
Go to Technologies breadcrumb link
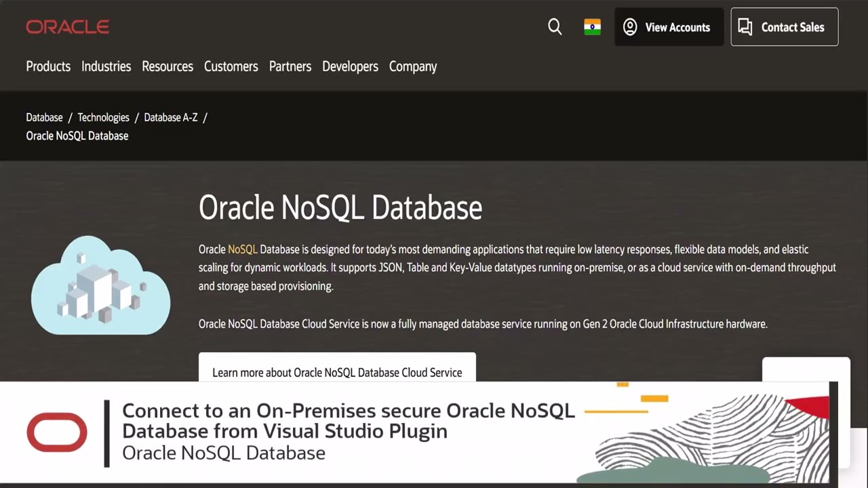tap(103, 117)
